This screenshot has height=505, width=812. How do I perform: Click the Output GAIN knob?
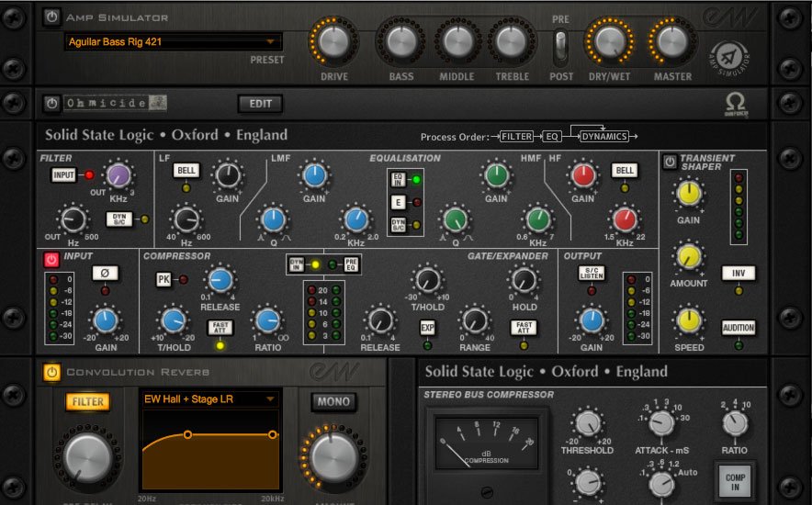click(592, 320)
